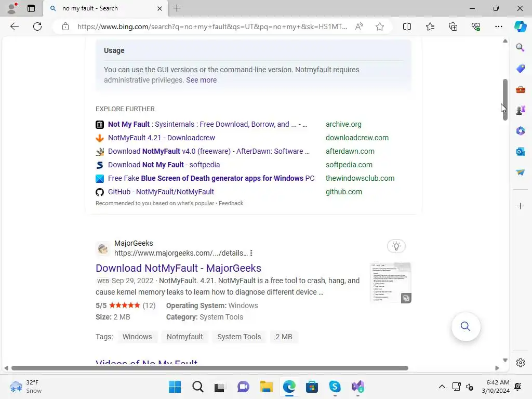Refresh the current page
Image resolution: width=532 pixels, height=399 pixels.
pos(37,26)
